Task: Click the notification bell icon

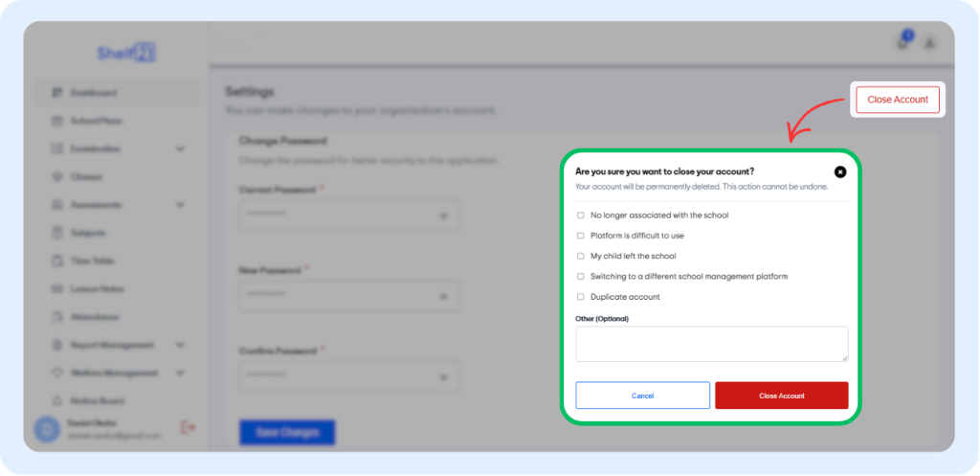Action: point(903,43)
